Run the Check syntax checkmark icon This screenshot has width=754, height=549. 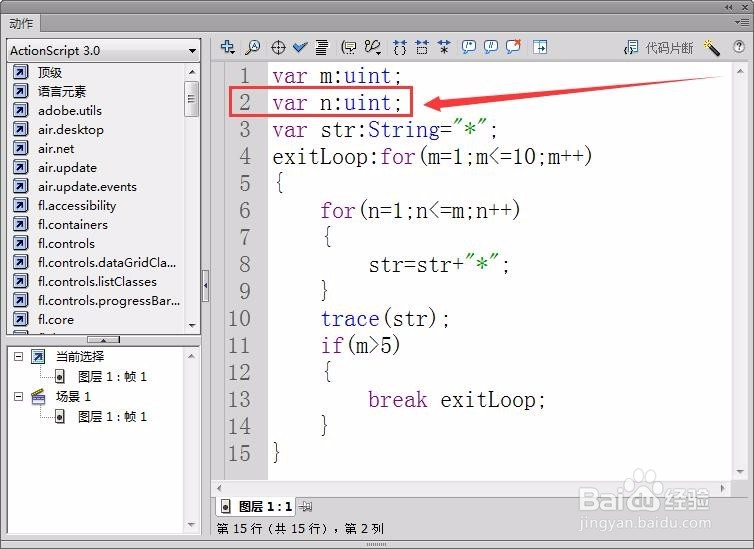pyautogui.click(x=300, y=47)
